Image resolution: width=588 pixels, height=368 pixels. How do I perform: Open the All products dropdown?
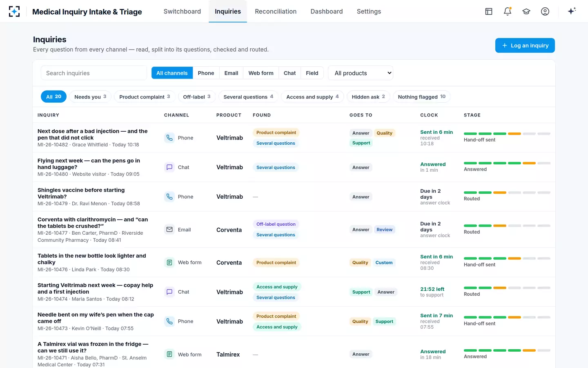tap(361, 73)
